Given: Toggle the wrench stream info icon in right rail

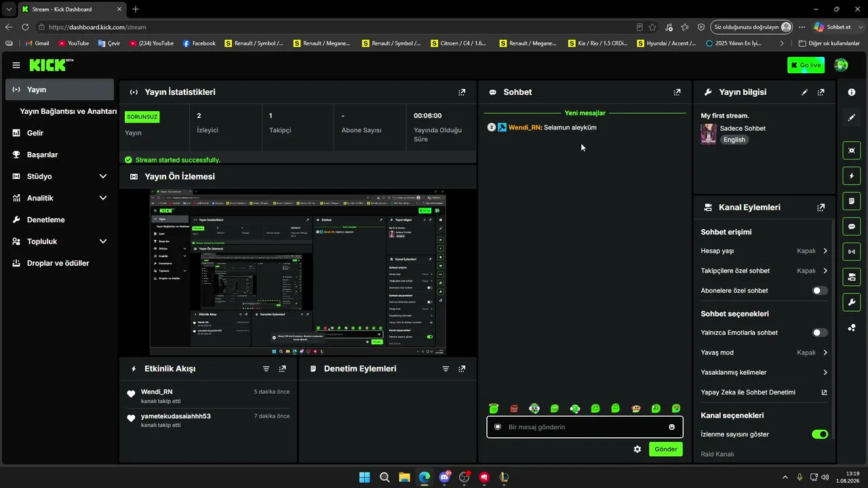Looking at the screenshot, I should pos(852,302).
